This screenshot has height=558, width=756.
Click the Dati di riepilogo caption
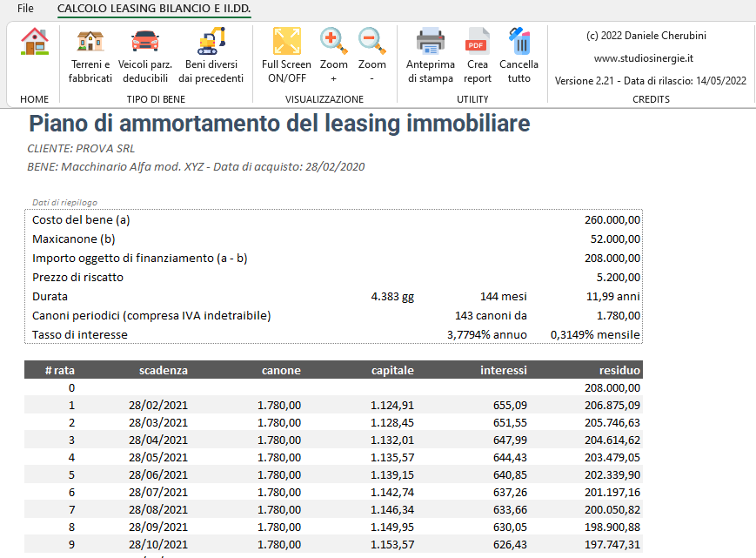tap(64, 203)
